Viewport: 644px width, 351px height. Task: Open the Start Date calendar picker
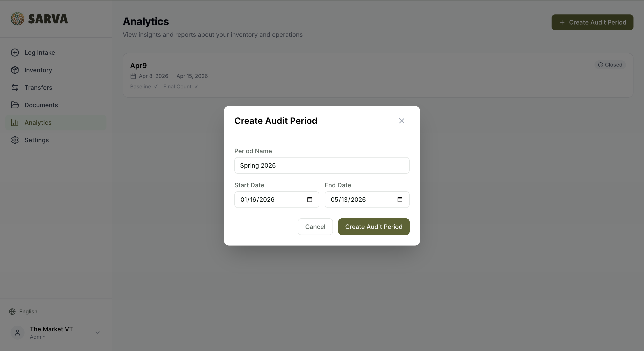310,199
